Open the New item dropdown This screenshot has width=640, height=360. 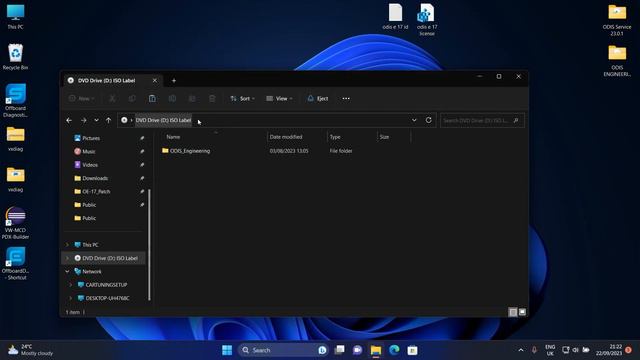[82, 98]
